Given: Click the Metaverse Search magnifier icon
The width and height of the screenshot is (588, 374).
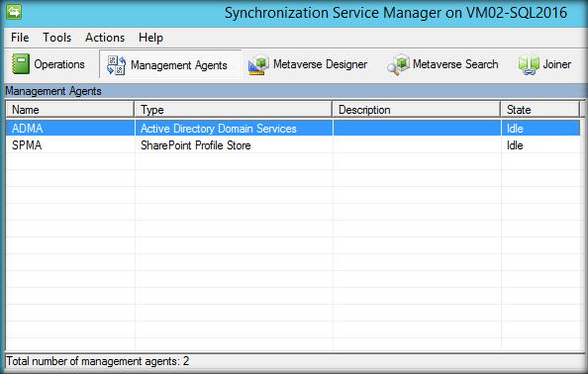Looking at the screenshot, I should coord(398,64).
